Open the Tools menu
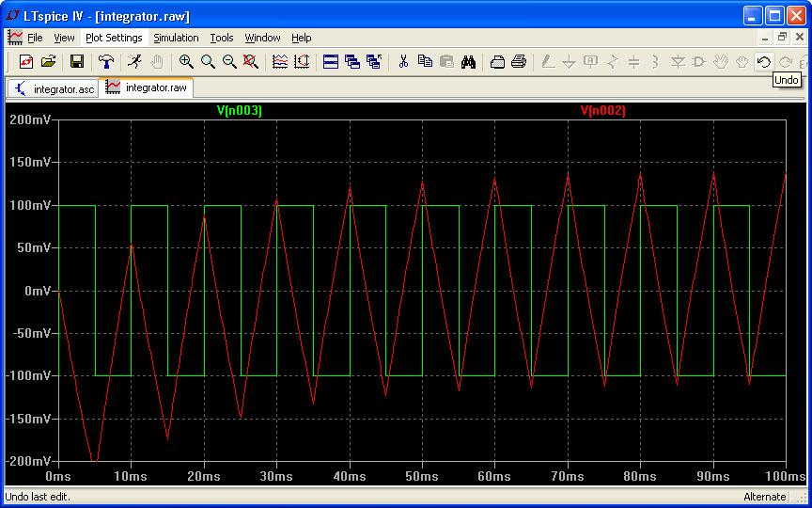Image resolution: width=812 pixels, height=508 pixels. [222, 38]
